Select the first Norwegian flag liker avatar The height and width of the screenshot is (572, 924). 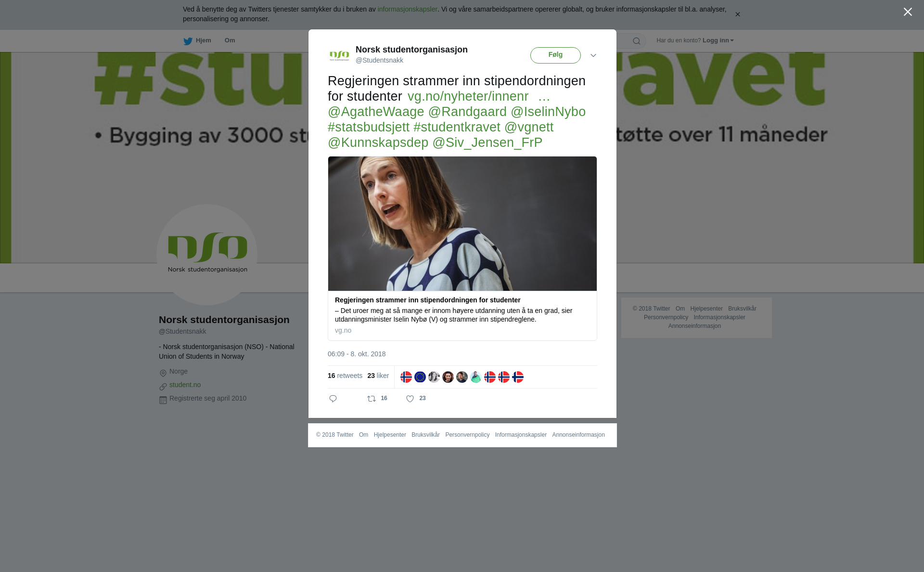click(406, 377)
